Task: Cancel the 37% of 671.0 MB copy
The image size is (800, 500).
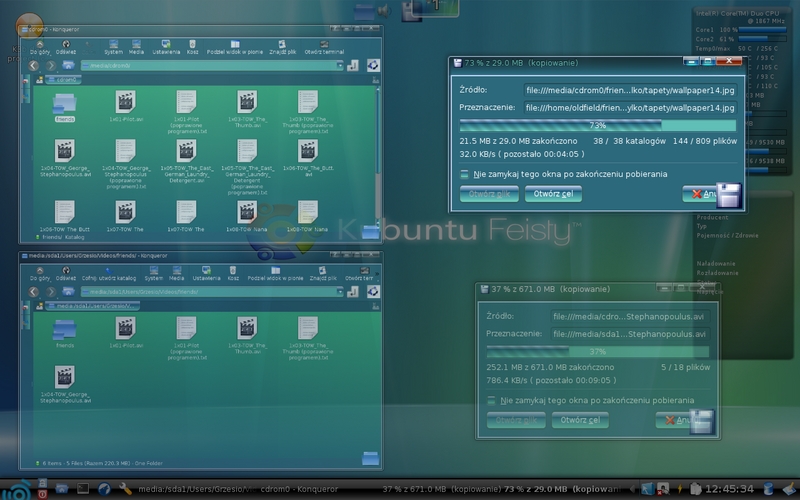Action: 680,420
